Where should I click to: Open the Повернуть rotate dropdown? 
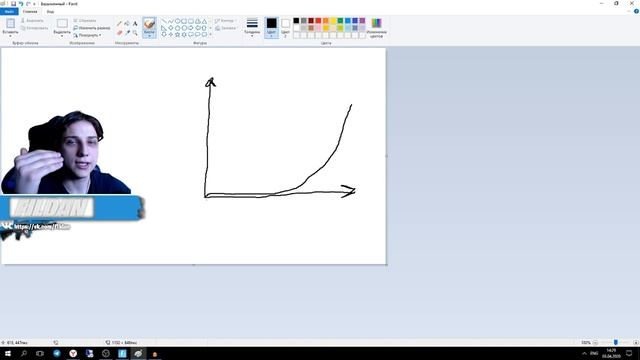[x=87, y=35]
